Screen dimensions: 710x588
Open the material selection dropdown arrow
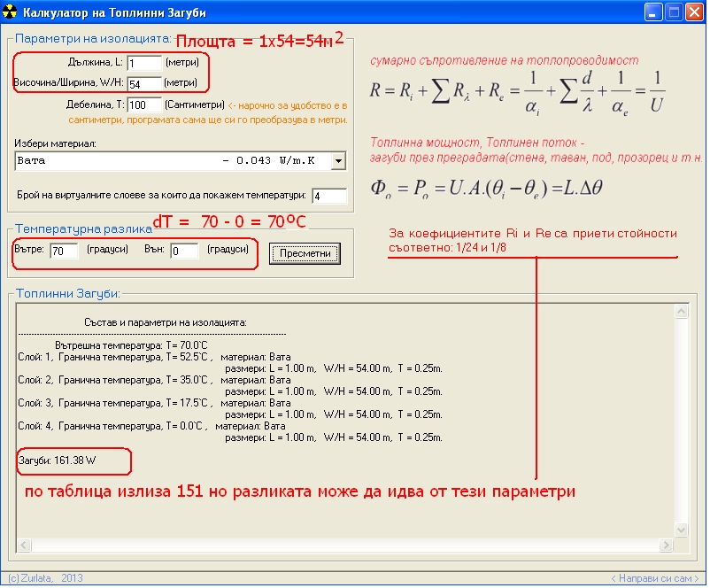tap(337, 160)
